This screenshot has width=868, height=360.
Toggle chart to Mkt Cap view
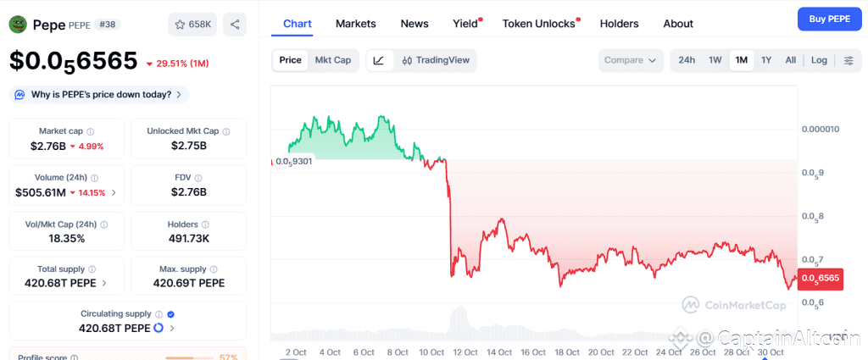tap(333, 60)
